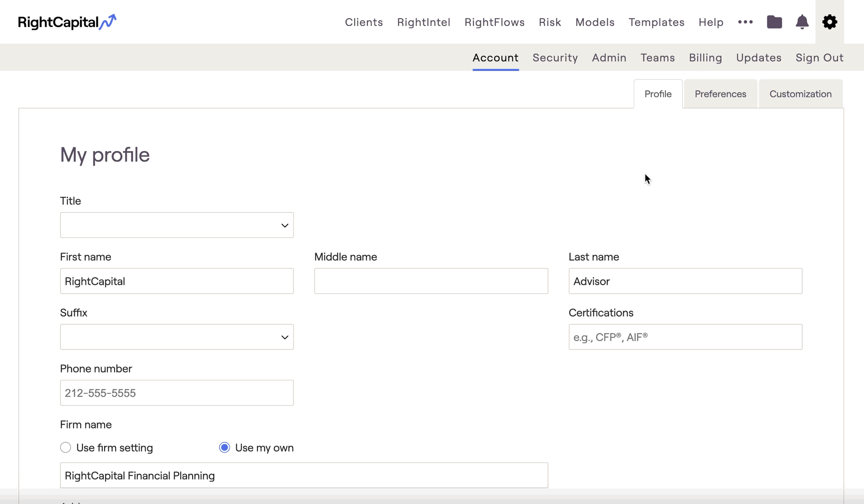This screenshot has width=864, height=504.
Task: Open the Security settings section
Action: (555, 57)
